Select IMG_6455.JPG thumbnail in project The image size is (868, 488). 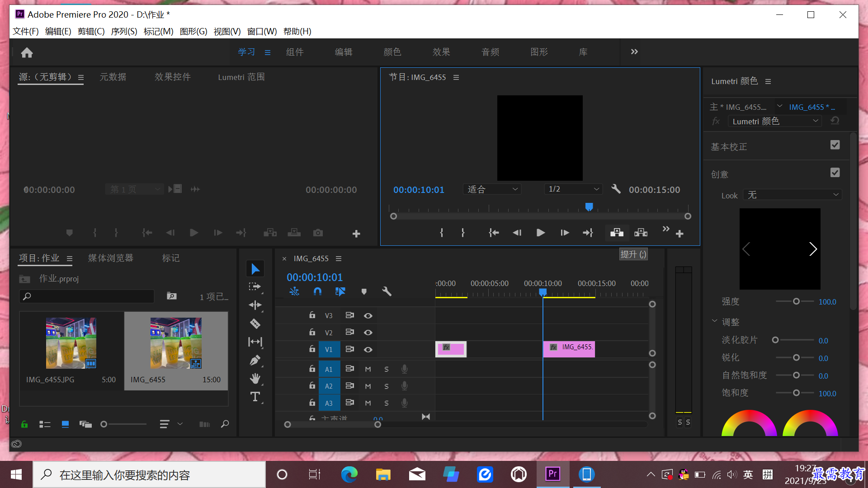71,343
